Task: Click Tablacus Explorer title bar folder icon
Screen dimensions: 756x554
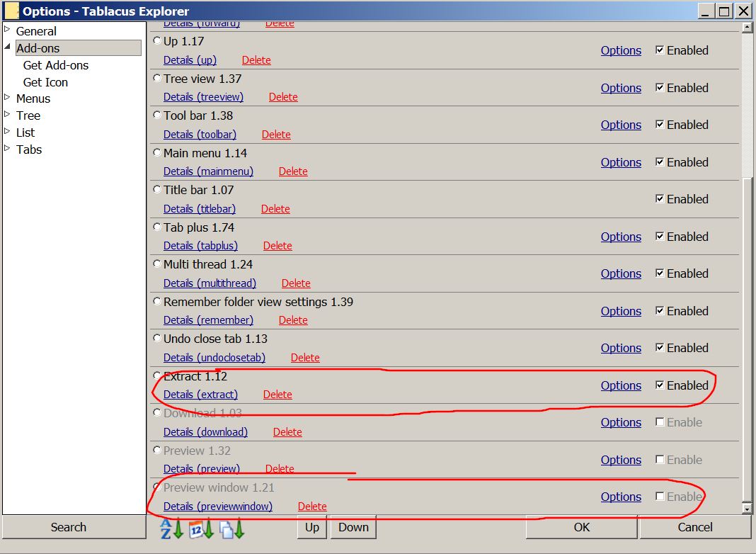Action: pyautogui.click(x=11, y=11)
